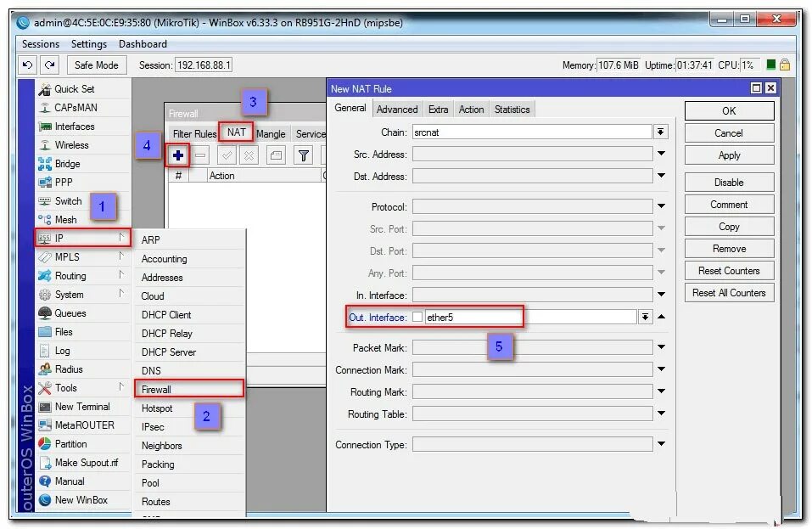Expand the Routing Table field arrow
812x529 pixels.
click(661, 414)
